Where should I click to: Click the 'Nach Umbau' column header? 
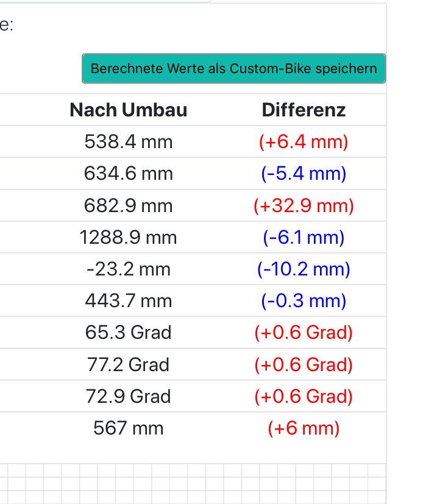[x=129, y=110]
